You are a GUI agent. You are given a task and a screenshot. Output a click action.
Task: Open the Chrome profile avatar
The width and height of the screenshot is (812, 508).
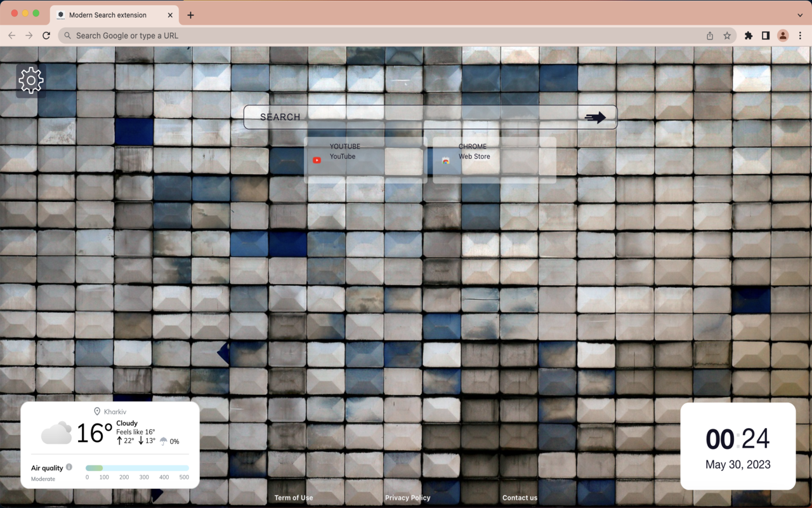pos(783,36)
